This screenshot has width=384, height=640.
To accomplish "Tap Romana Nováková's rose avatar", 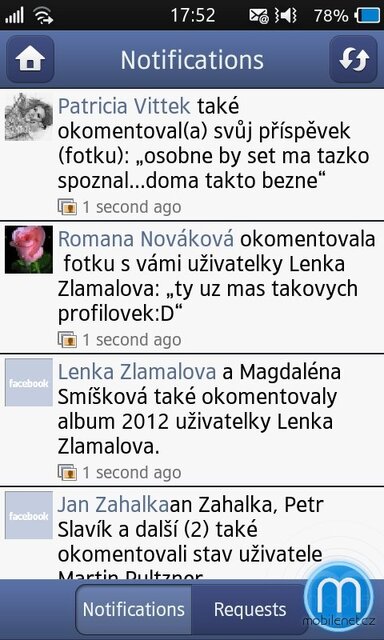I will 29,249.
